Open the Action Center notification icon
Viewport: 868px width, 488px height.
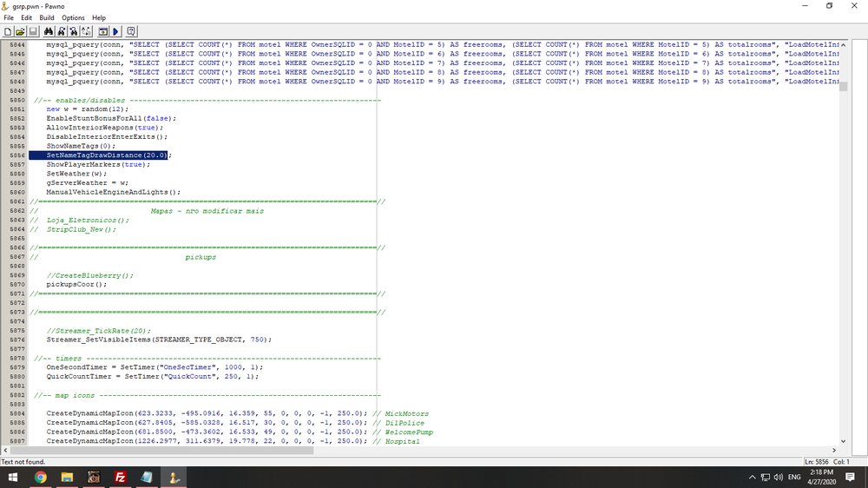coord(851,477)
